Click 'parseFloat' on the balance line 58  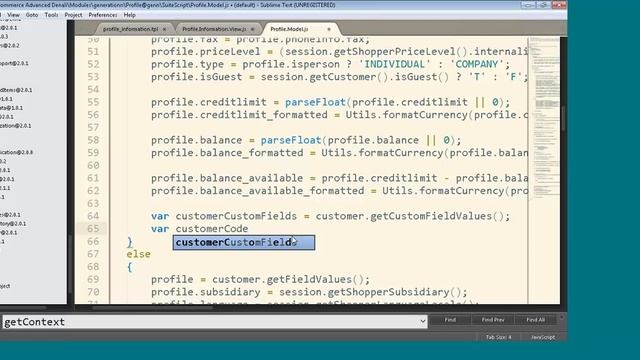click(x=291, y=140)
